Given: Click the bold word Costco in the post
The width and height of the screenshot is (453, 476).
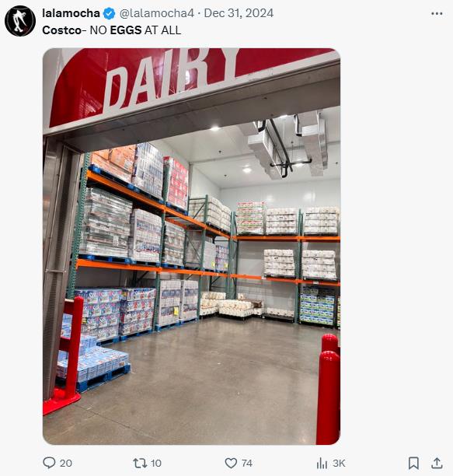Looking at the screenshot, I should [x=61, y=30].
